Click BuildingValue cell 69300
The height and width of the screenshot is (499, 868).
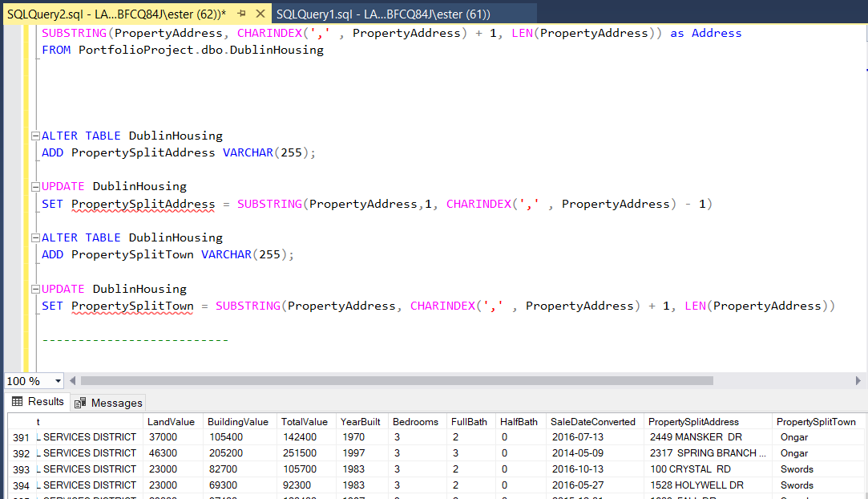[240, 485]
